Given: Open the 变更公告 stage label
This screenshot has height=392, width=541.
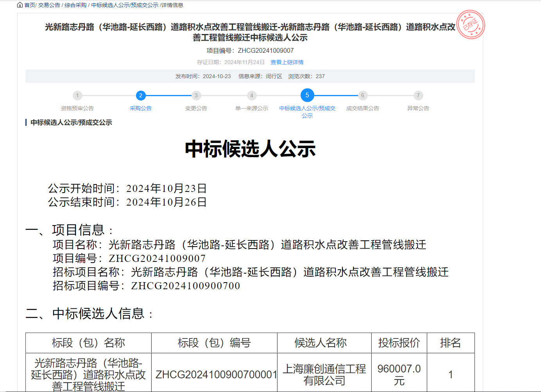Looking at the screenshot, I should 196,108.
